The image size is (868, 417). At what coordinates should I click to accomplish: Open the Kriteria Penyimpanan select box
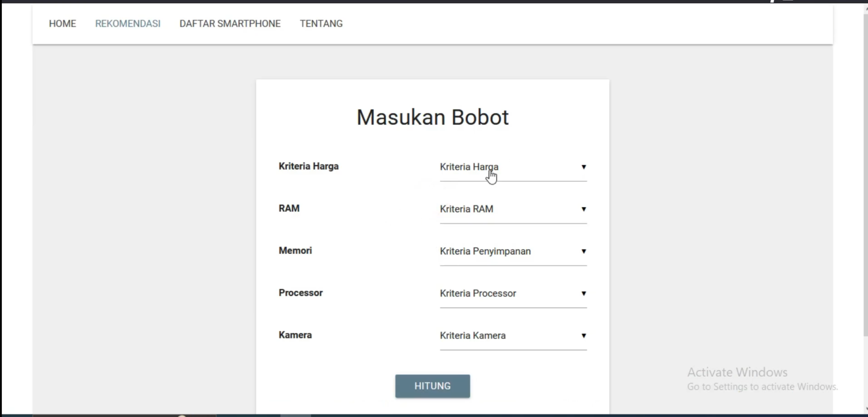click(513, 252)
